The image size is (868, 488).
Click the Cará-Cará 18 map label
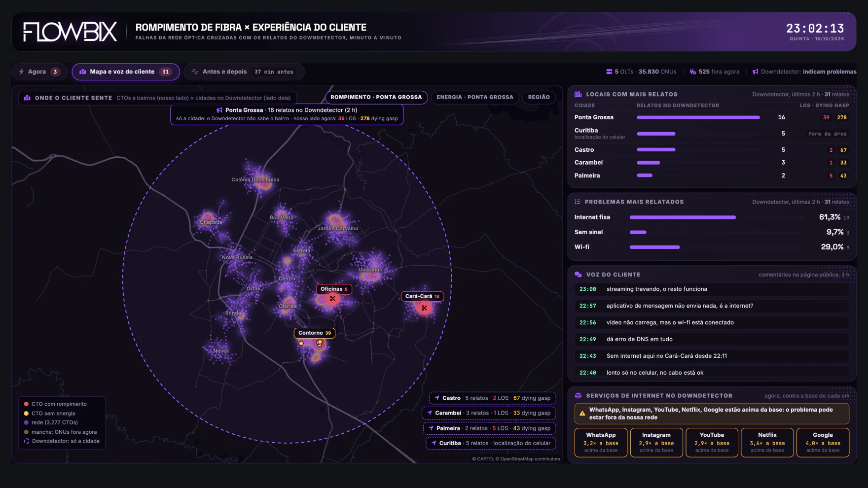[422, 296]
